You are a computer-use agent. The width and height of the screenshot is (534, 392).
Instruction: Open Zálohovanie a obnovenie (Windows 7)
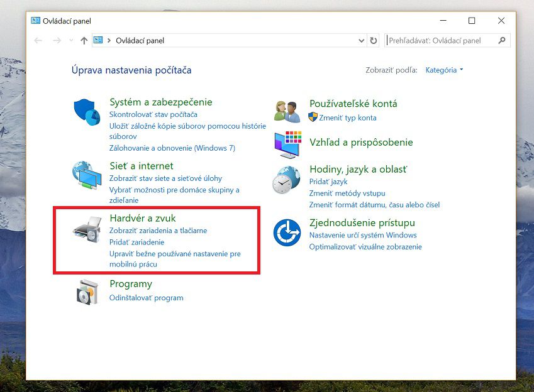click(x=172, y=148)
